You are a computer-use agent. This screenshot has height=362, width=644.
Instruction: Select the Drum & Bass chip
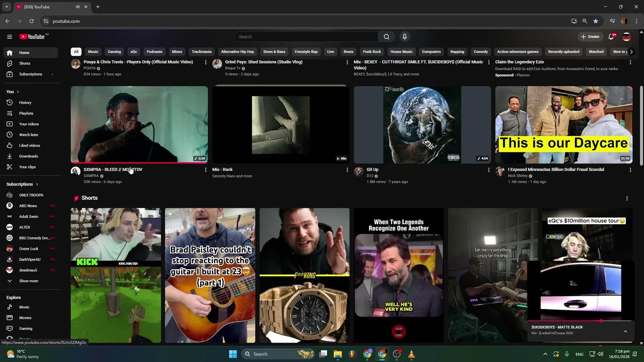[274, 52]
